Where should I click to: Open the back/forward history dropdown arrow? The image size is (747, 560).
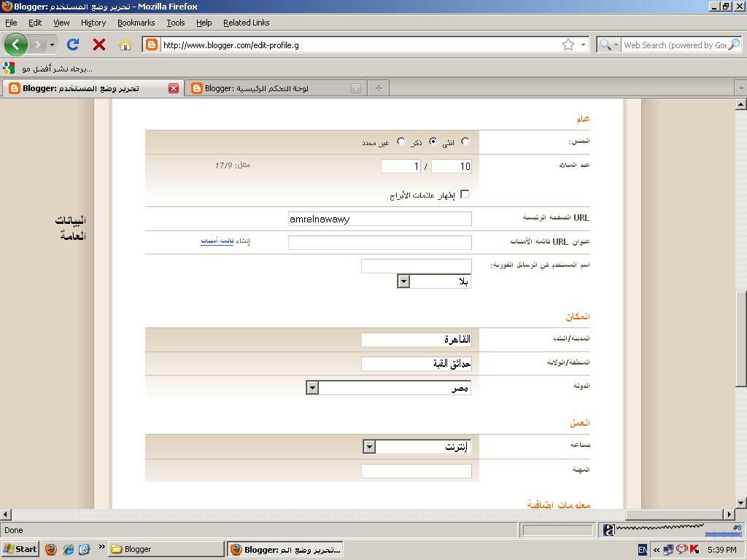[x=52, y=44]
